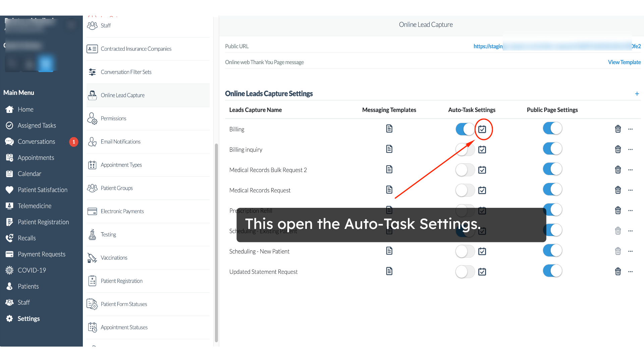Enable Scheduling - New Patient auto-task switch
Viewport: 644px width, 362px height.
(x=465, y=251)
